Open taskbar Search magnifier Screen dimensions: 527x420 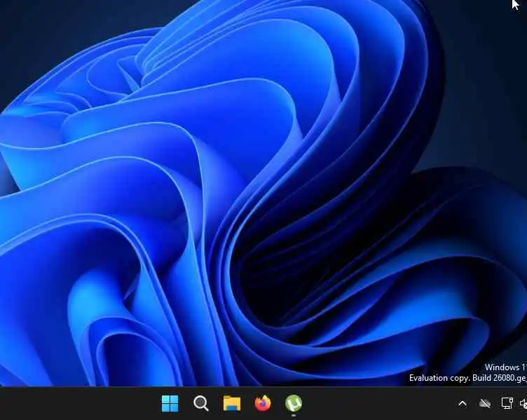[201, 403]
